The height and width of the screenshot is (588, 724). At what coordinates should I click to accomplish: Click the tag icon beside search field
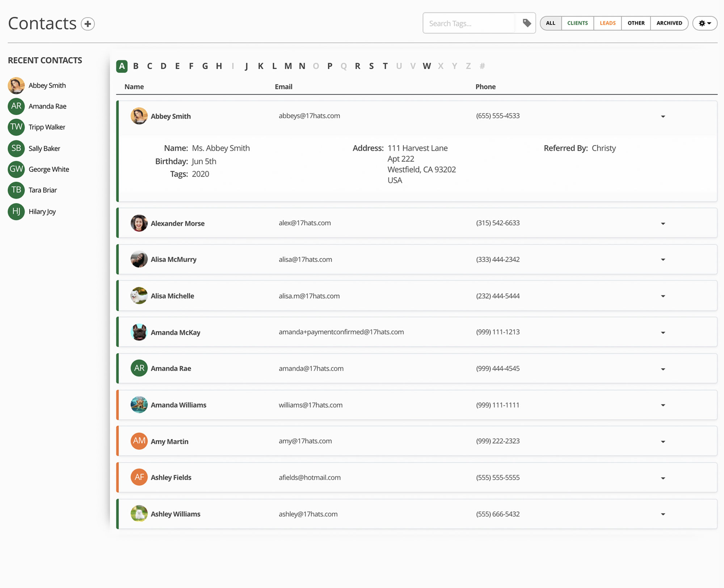(x=527, y=23)
